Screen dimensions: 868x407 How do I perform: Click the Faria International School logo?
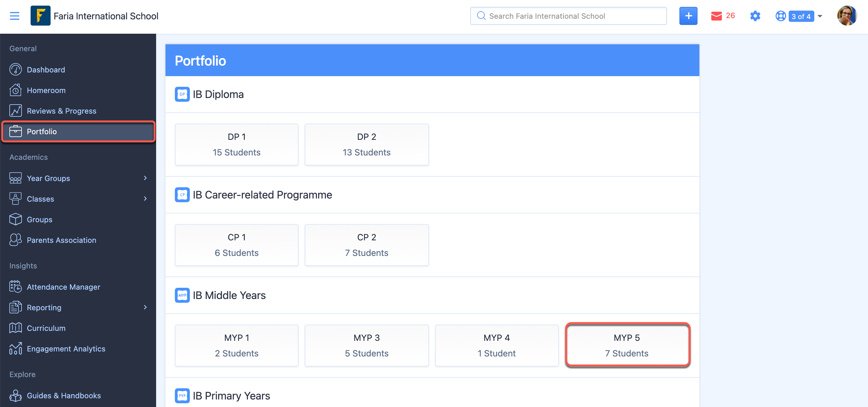pos(41,16)
